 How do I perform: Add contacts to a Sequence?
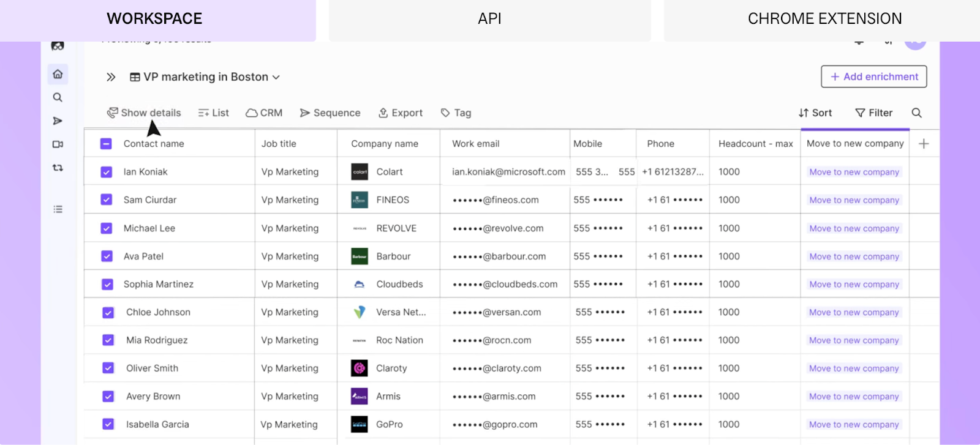point(330,113)
